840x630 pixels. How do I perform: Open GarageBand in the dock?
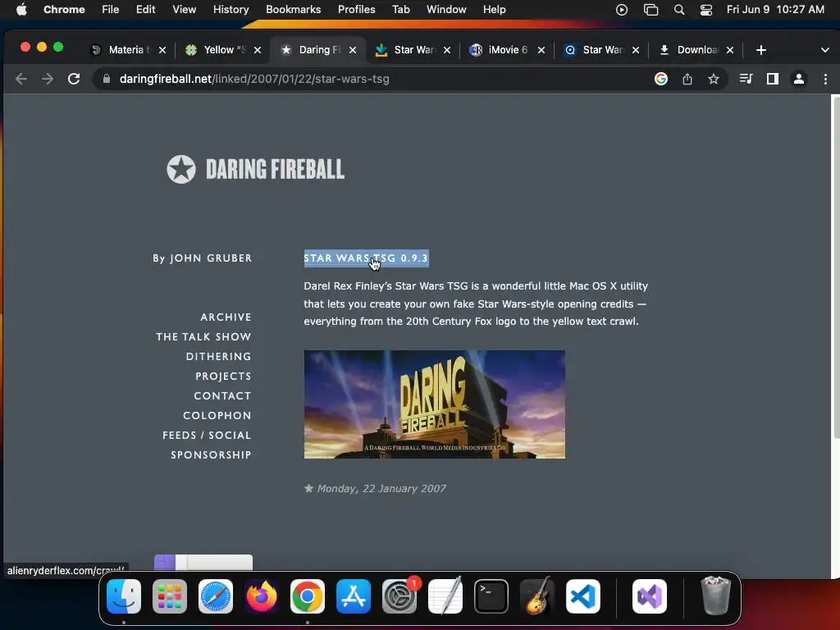[537, 596]
